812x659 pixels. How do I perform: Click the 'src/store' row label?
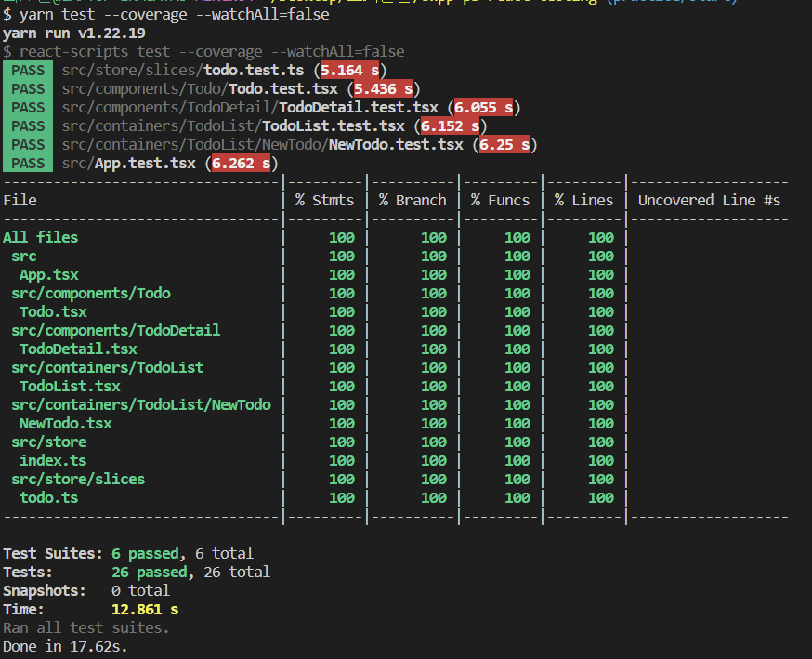coord(49,442)
